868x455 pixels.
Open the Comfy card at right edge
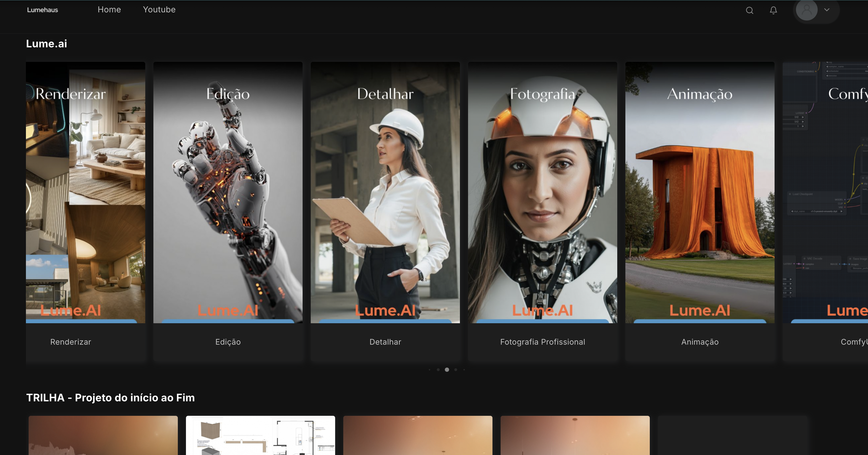coord(825,192)
